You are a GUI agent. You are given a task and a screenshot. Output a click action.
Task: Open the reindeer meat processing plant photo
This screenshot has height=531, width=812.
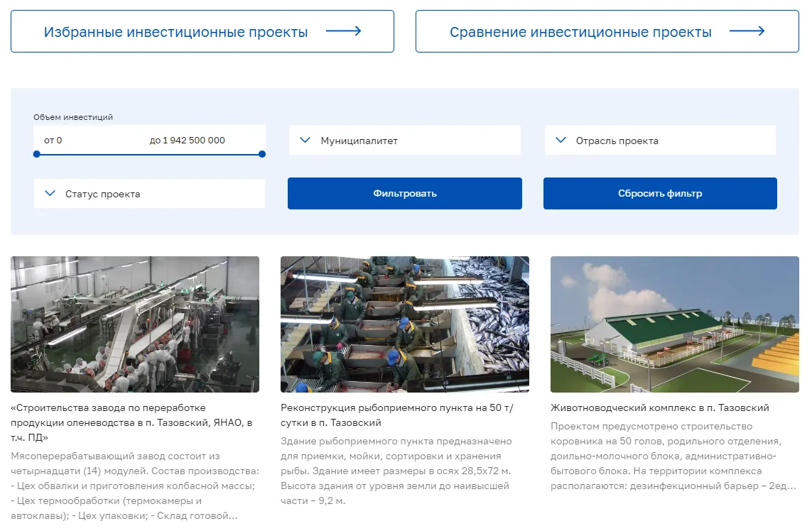point(135,324)
